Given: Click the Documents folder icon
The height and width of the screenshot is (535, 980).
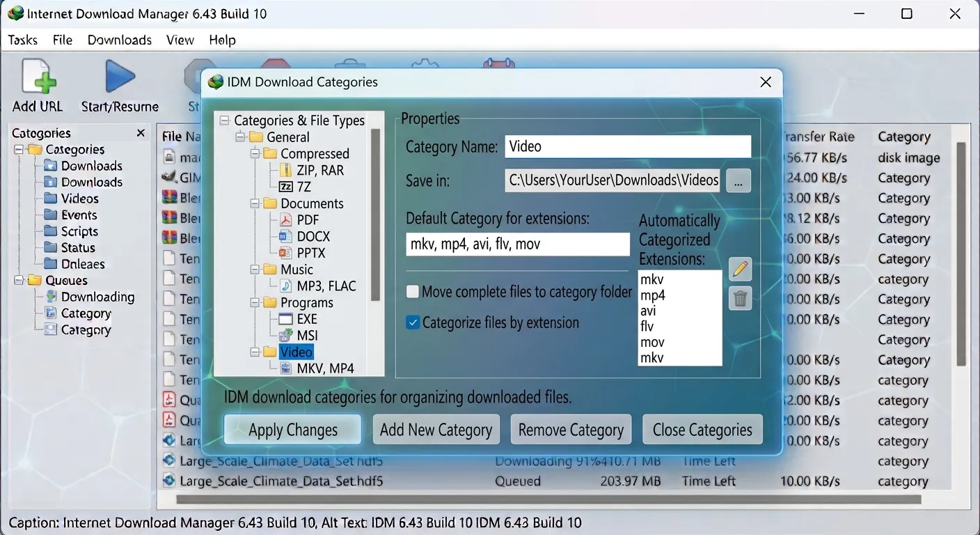Looking at the screenshot, I should [270, 204].
